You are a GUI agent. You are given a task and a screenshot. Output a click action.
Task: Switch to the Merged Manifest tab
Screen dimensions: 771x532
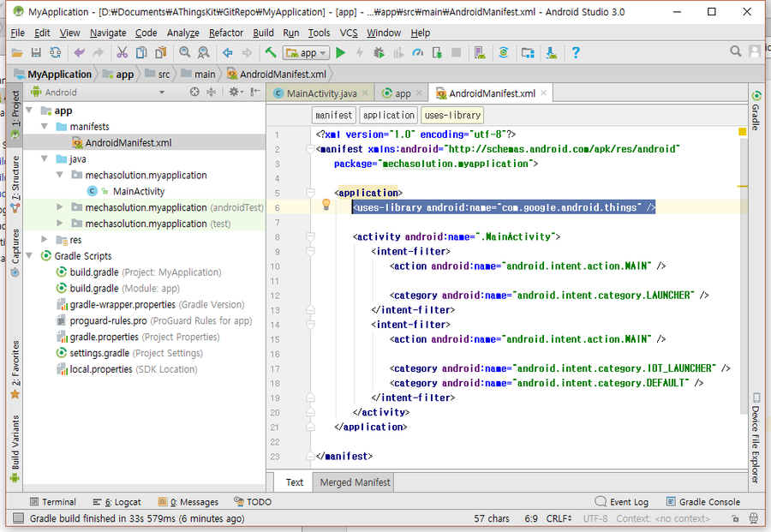[x=355, y=482]
